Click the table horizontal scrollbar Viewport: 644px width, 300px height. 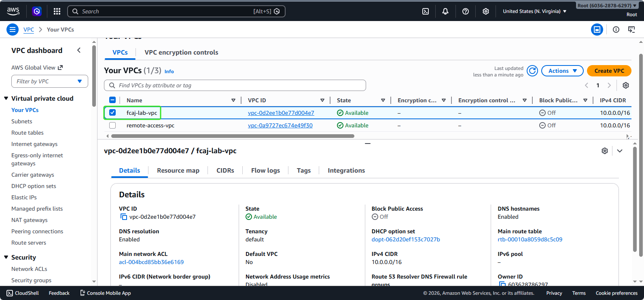point(233,136)
